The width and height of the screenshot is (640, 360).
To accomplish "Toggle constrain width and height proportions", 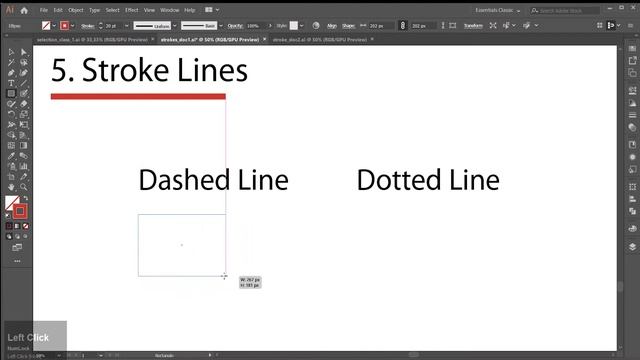I will point(402,25).
